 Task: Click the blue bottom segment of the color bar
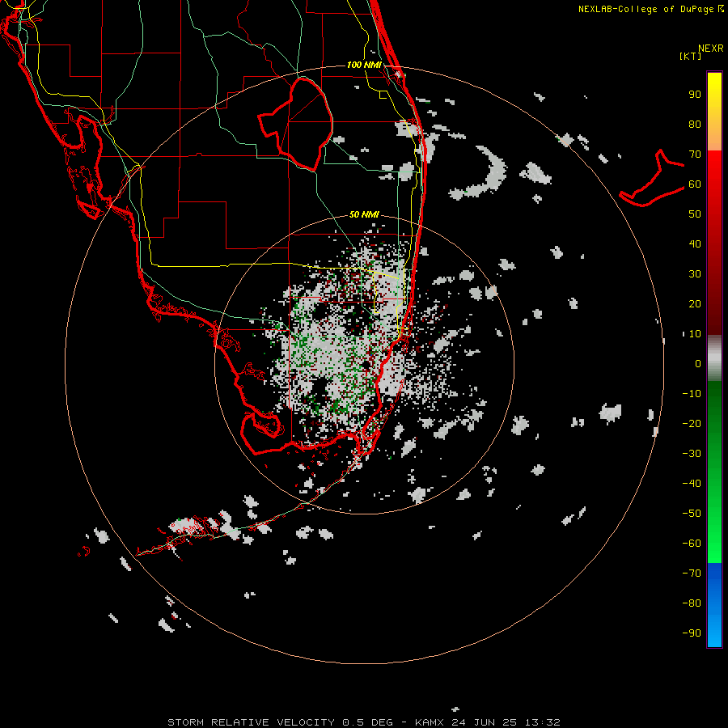(x=714, y=605)
